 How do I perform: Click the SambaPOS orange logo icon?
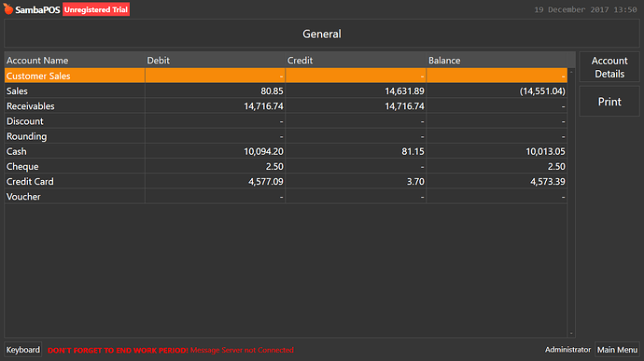click(8, 8)
